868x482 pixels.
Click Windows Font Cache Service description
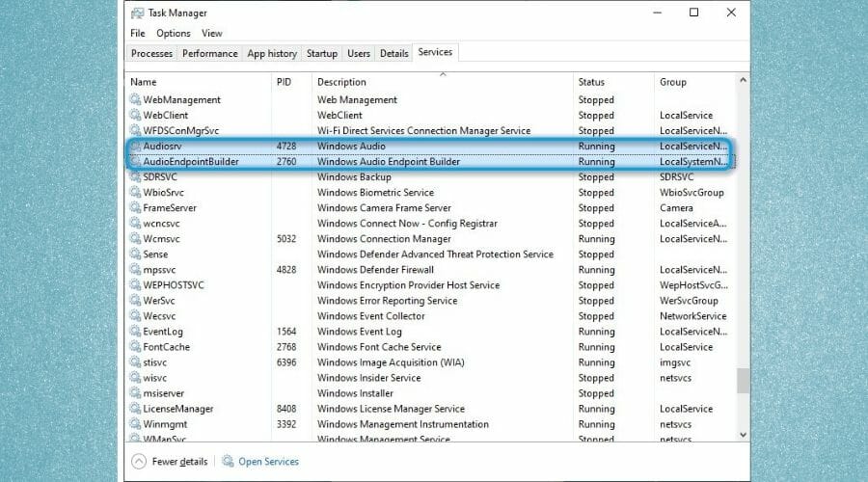tap(379, 347)
